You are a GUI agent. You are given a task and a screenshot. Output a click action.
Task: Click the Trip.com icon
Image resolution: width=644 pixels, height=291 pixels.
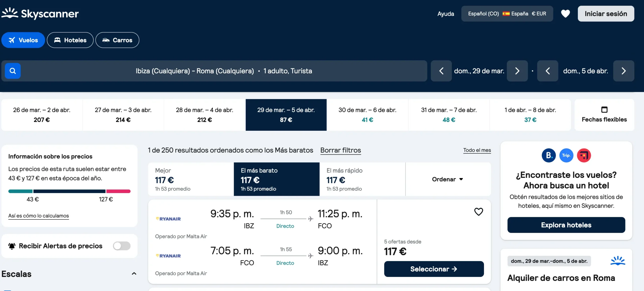566,155
